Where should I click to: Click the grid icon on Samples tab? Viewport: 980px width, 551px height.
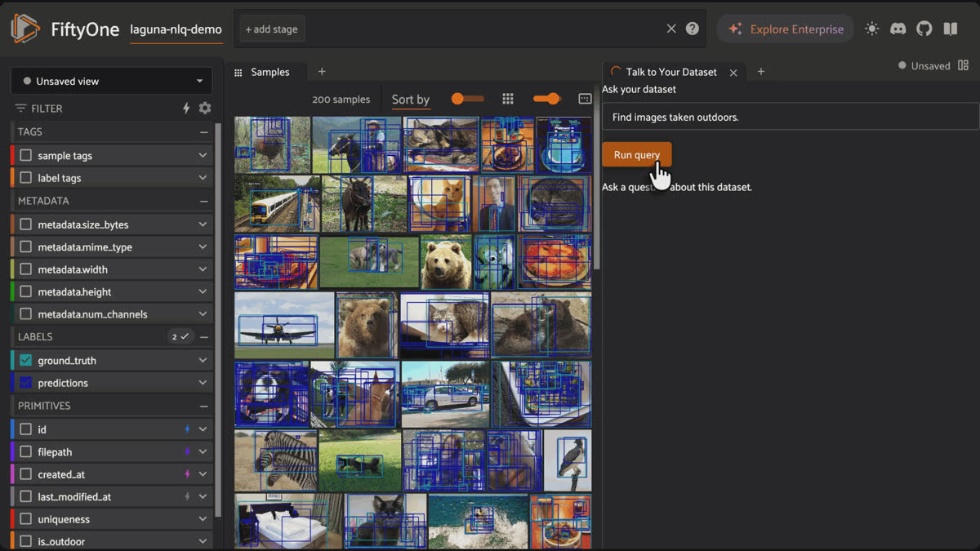tap(238, 72)
